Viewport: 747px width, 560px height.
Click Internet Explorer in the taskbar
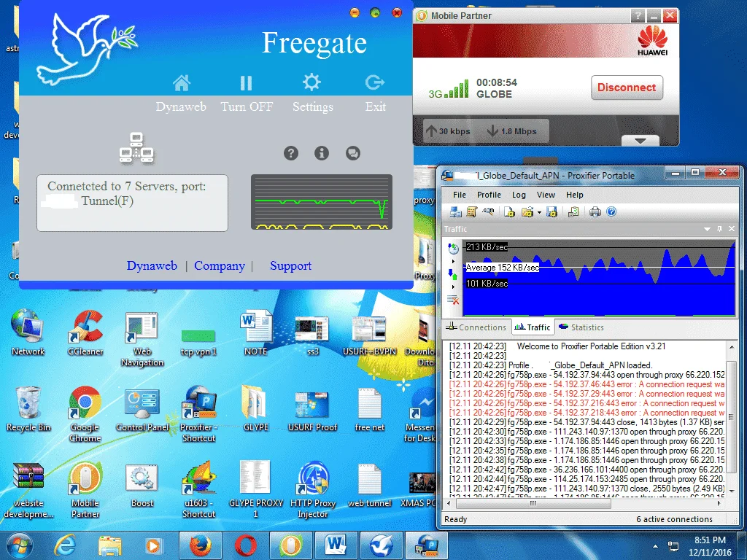(x=65, y=545)
